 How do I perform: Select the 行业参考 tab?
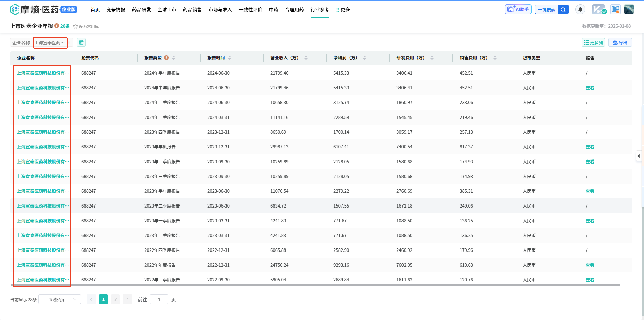click(320, 10)
